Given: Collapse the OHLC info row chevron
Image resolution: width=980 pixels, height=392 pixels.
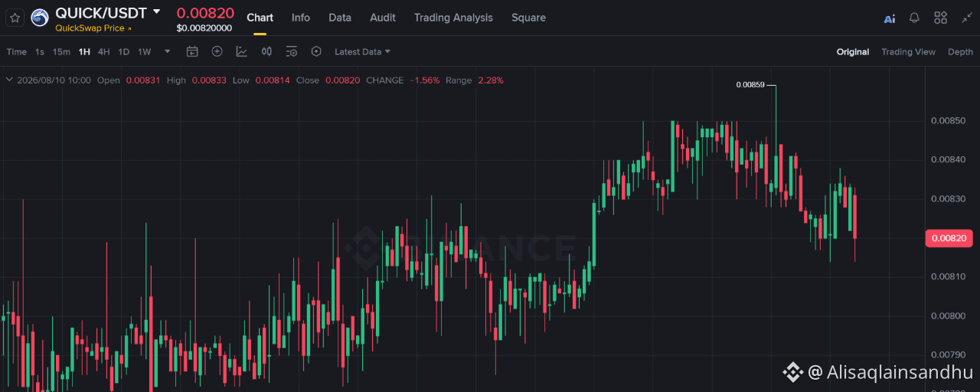Looking at the screenshot, I should pyautogui.click(x=8, y=80).
